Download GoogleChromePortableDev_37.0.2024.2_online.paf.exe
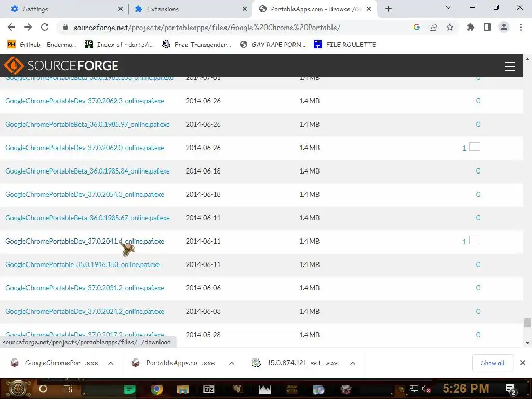 click(85, 312)
